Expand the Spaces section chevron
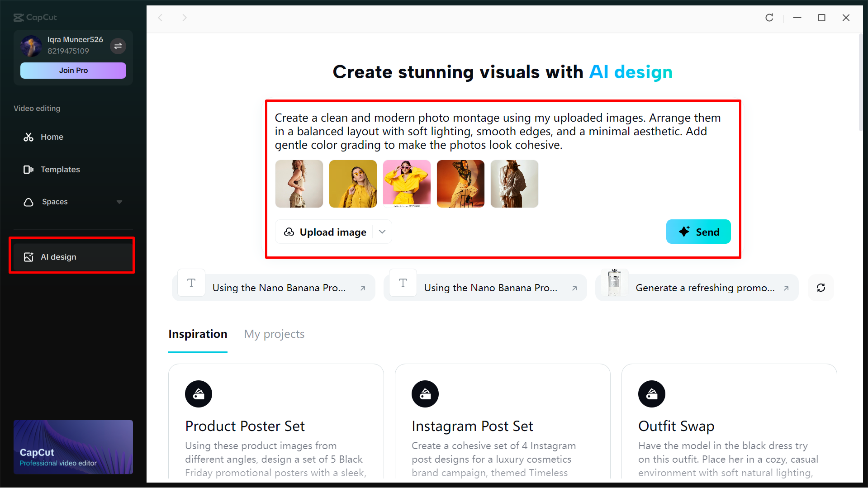 coord(119,202)
